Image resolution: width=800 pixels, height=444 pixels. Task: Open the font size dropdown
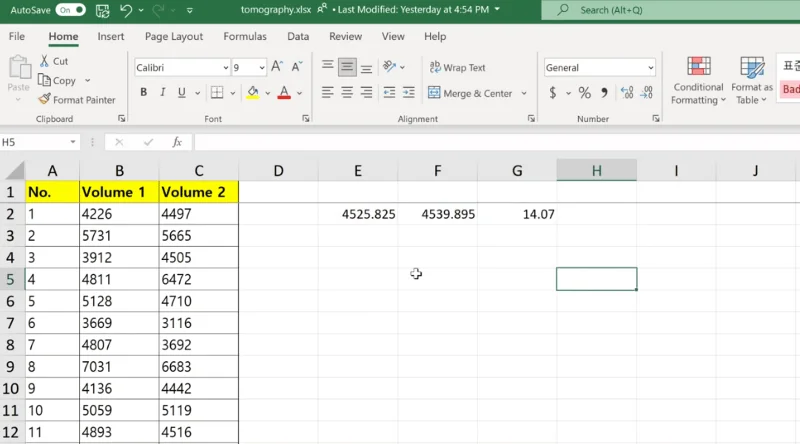[x=262, y=67]
